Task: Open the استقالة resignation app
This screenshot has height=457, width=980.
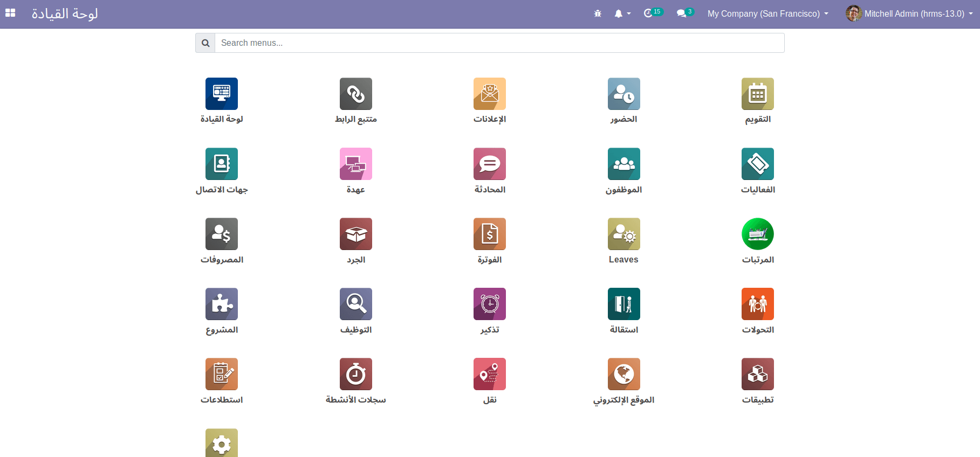Action: pos(624,304)
